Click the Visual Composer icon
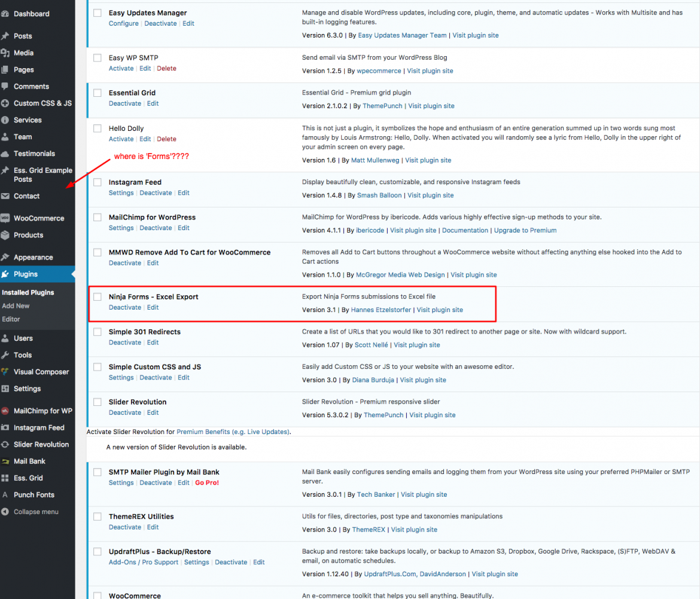 point(5,372)
